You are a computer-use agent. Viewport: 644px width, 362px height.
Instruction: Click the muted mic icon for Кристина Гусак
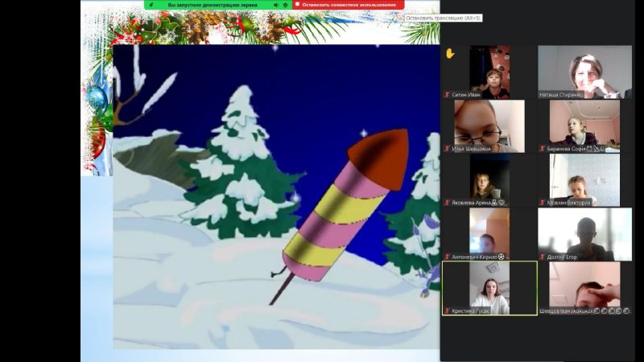[447, 311]
